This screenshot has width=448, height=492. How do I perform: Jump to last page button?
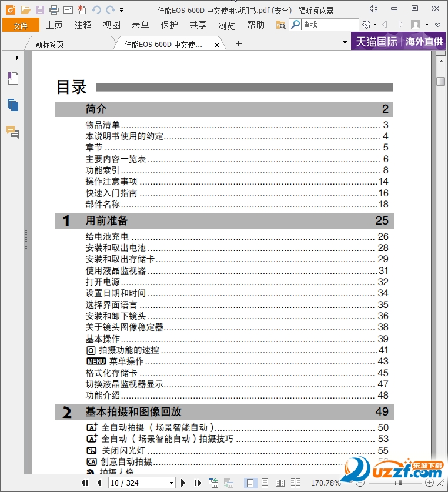click(x=198, y=483)
